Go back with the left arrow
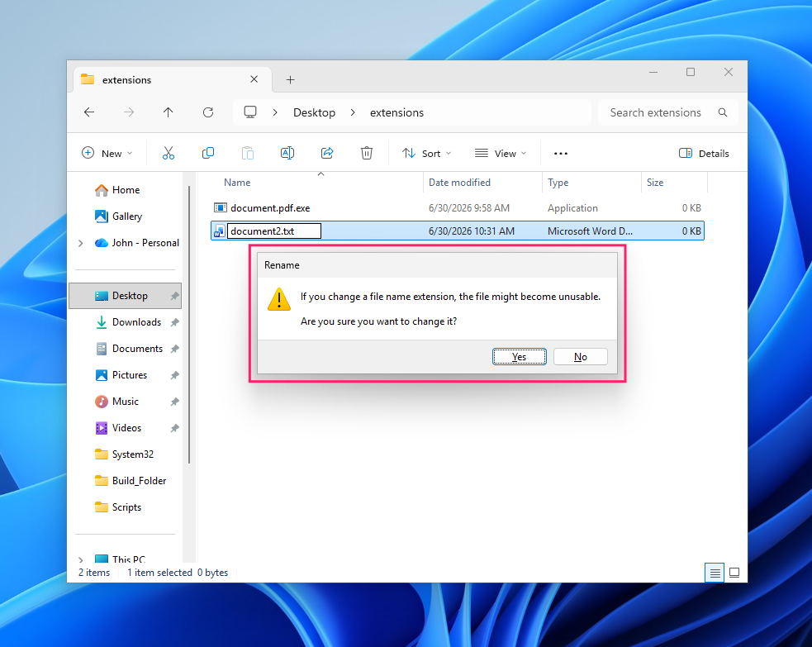812x647 pixels. [x=89, y=112]
